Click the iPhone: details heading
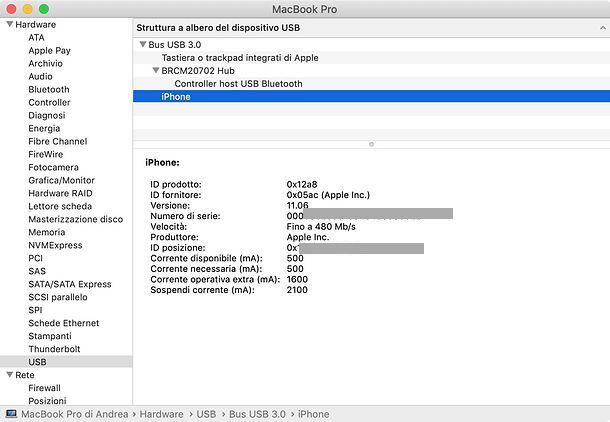This screenshot has height=422, width=610. click(x=162, y=163)
